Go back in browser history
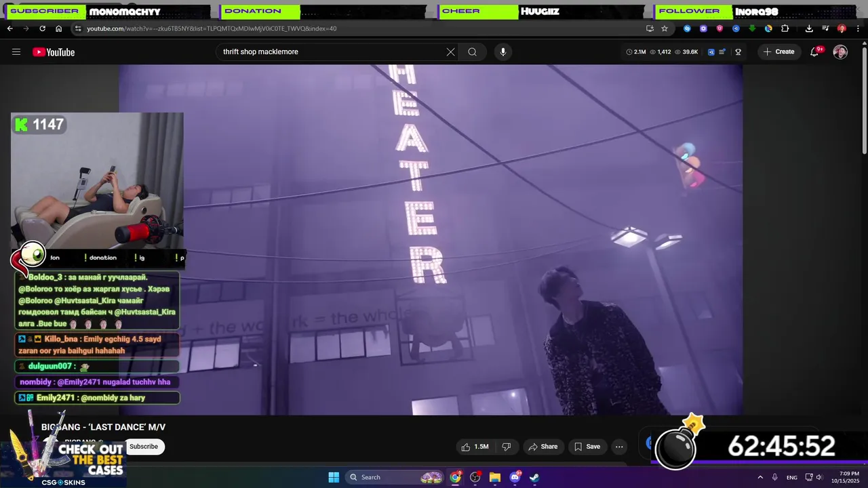The image size is (868, 488). coord(9,28)
